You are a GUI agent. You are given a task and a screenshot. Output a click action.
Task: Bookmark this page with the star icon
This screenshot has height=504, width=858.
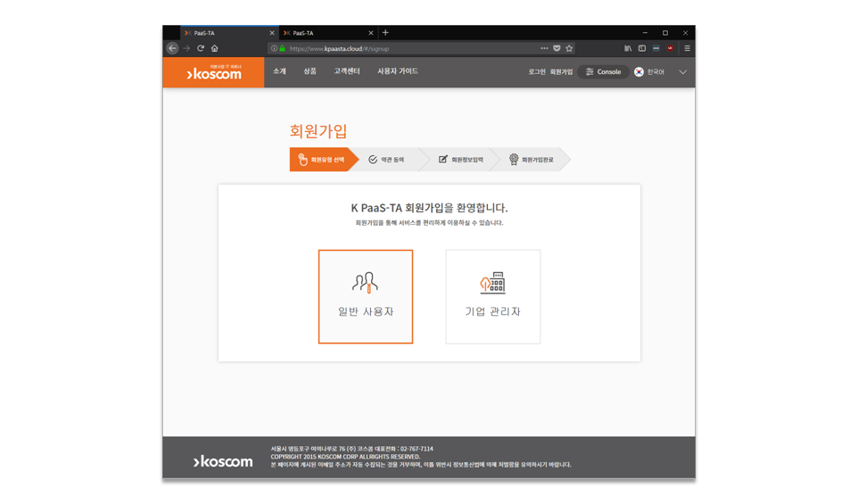[x=569, y=48]
